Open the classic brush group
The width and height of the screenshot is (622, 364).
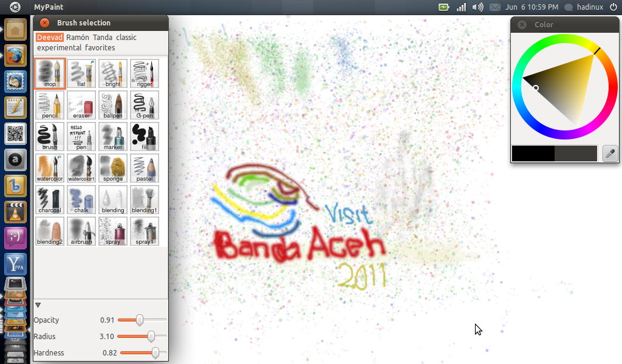point(126,37)
